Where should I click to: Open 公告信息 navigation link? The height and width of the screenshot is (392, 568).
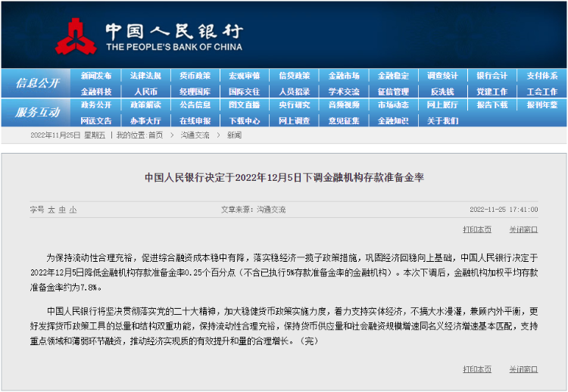pos(195,105)
